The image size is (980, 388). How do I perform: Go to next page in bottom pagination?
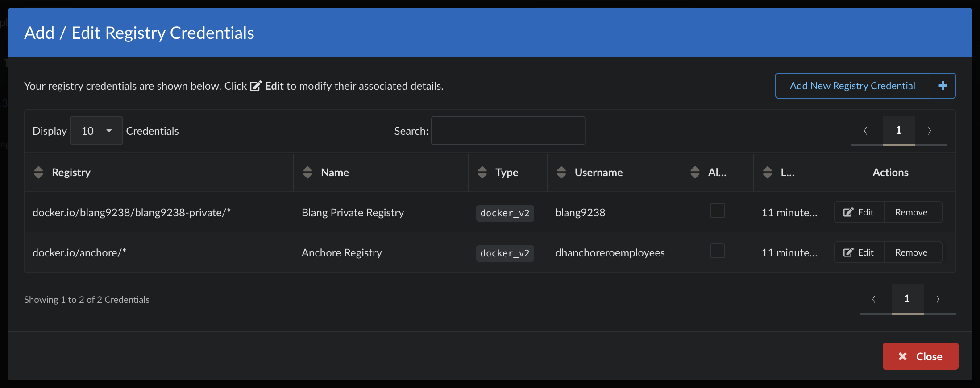tap(938, 299)
